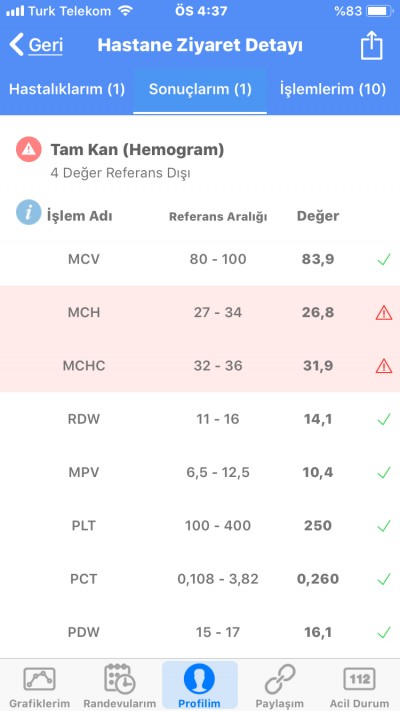This screenshot has width=400, height=711.
Task: Tap the MCHC red warning triangle
Action: (384, 365)
